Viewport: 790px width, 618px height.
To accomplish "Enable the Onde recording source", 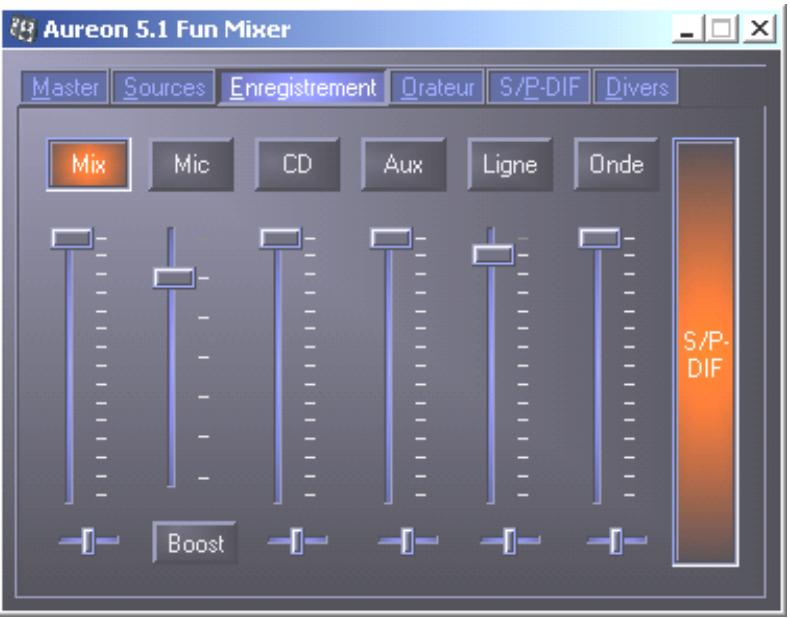I will pos(616,164).
